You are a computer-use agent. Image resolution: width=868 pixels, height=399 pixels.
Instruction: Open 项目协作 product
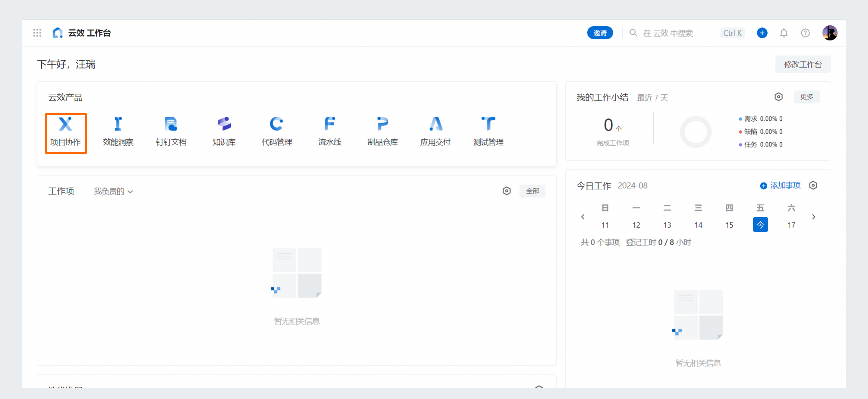(66, 133)
